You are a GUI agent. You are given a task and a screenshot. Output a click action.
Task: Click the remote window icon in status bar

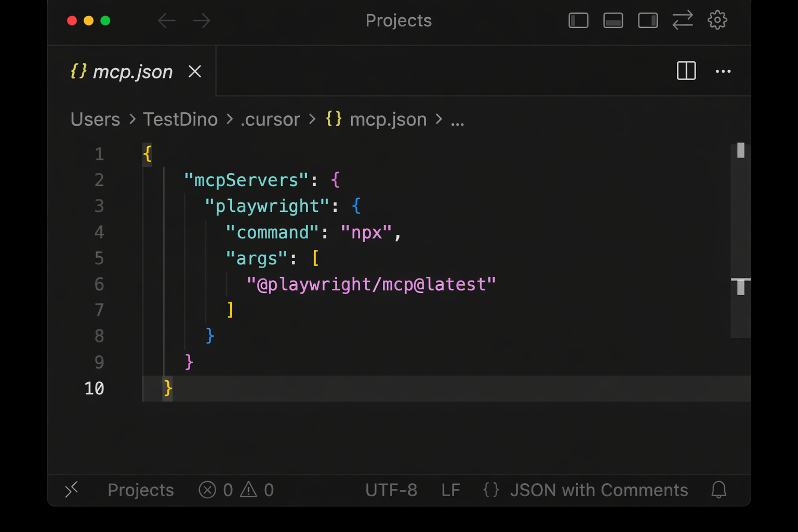click(72, 489)
